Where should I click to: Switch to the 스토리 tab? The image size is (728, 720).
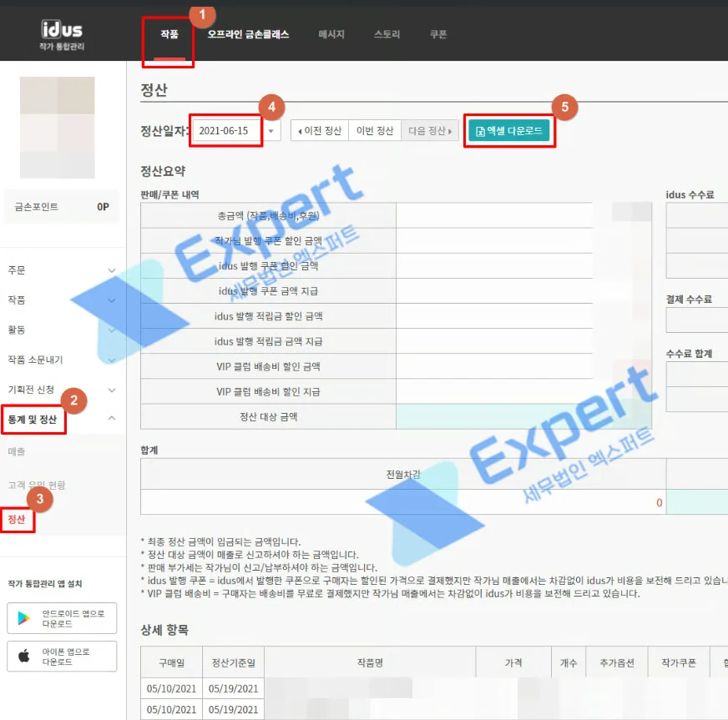point(387,34)
